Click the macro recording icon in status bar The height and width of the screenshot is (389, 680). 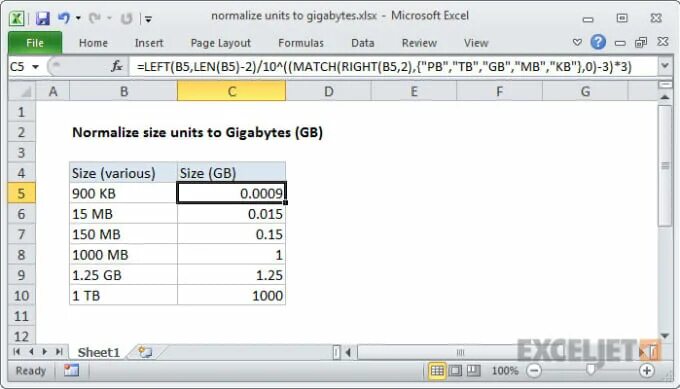(71, 370)
